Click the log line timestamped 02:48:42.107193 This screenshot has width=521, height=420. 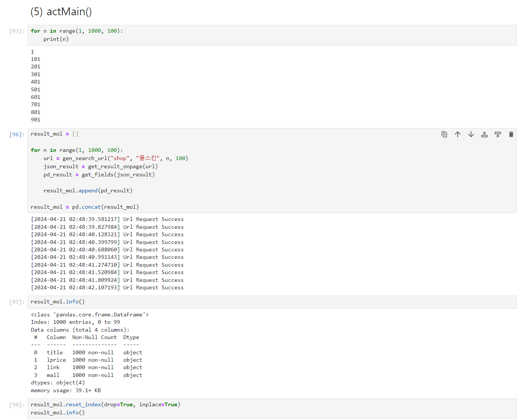(x=107, y=287)
